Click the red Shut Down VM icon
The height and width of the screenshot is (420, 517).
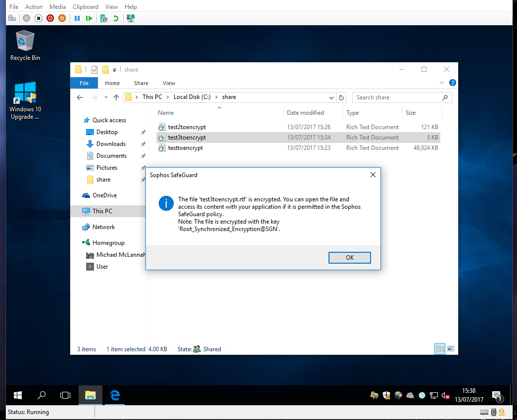click(50, 18)
